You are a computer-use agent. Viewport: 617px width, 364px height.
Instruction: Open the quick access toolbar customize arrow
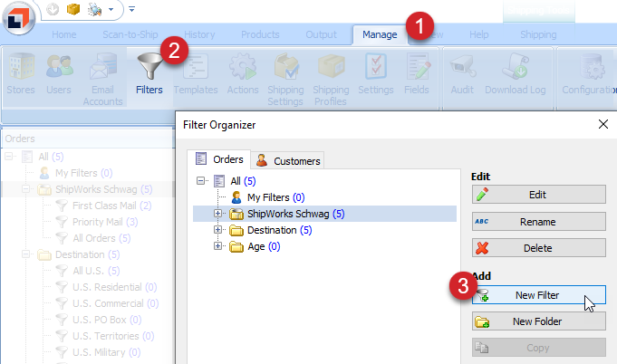click(131, 9)
